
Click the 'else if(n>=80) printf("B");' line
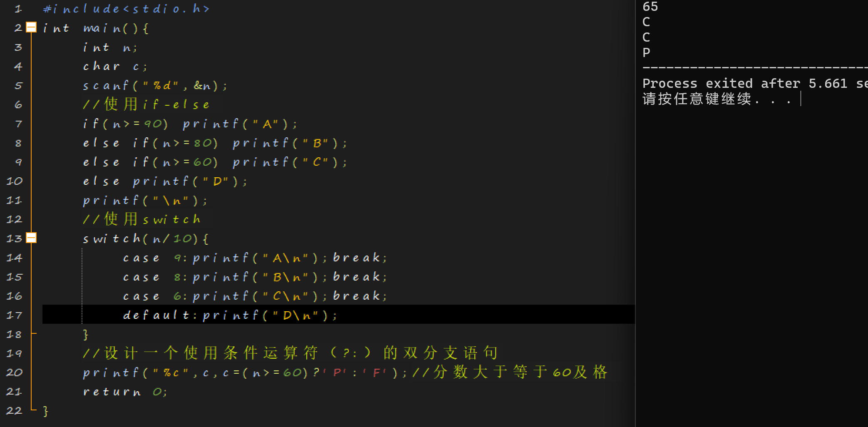(x=215, y=143)
